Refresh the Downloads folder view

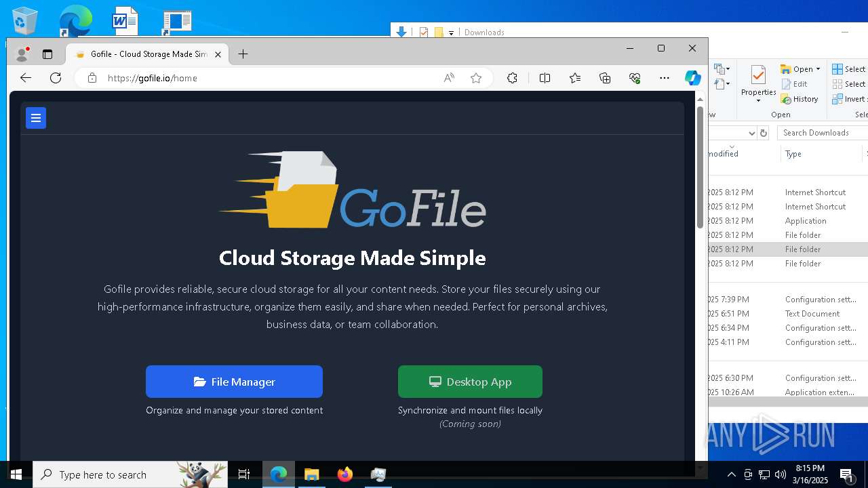(x=764, y=133)
